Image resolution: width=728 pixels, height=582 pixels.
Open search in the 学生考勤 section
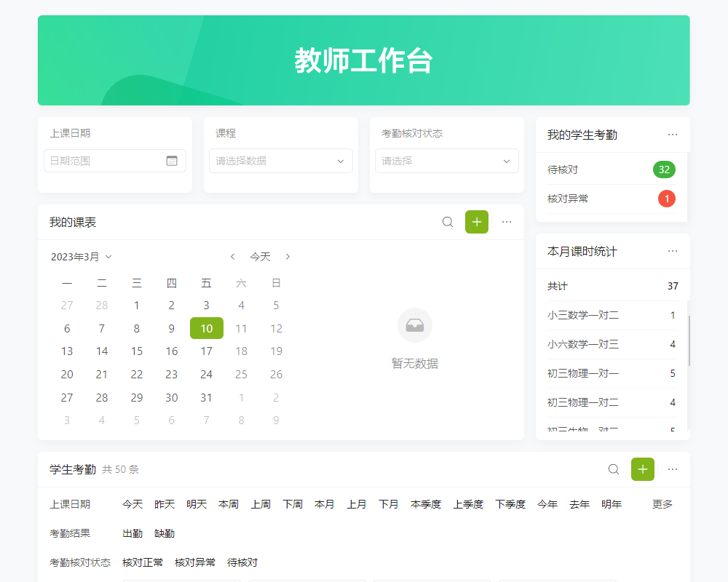[613, 469]
